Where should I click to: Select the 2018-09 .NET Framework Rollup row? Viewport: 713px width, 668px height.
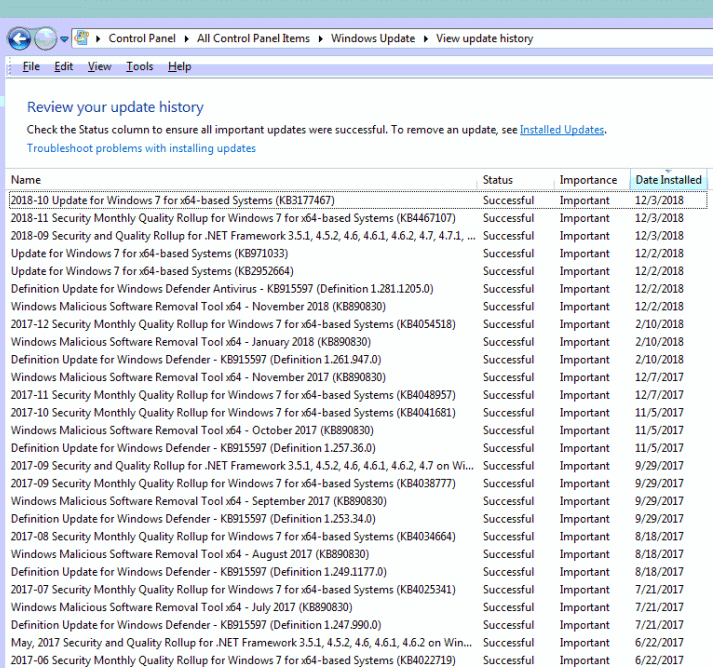[x=357, y=236]
